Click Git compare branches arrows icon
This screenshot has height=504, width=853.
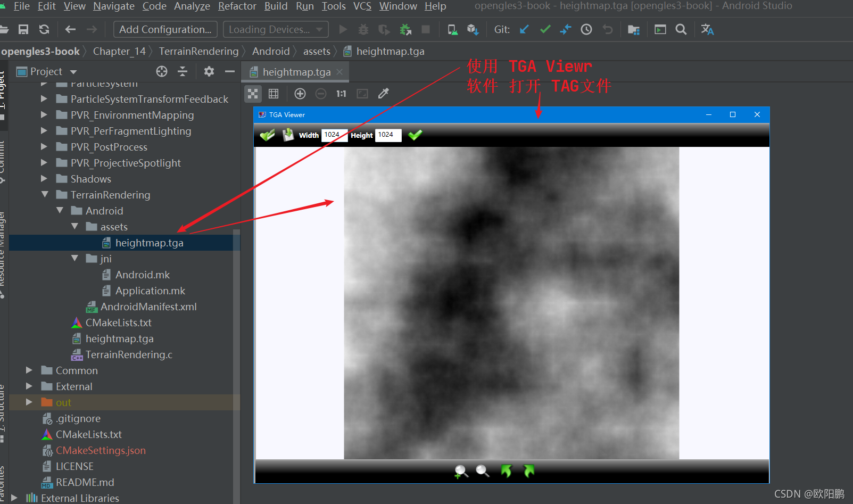[566, 30]
